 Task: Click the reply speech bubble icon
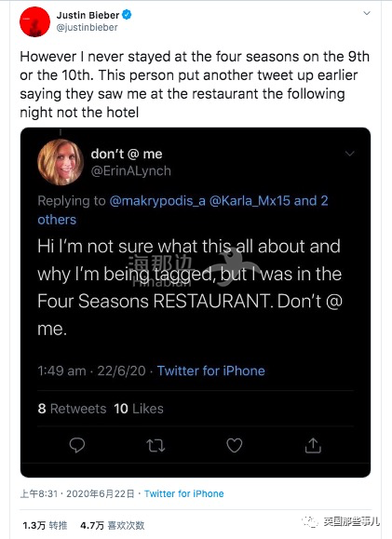(77, 445)
